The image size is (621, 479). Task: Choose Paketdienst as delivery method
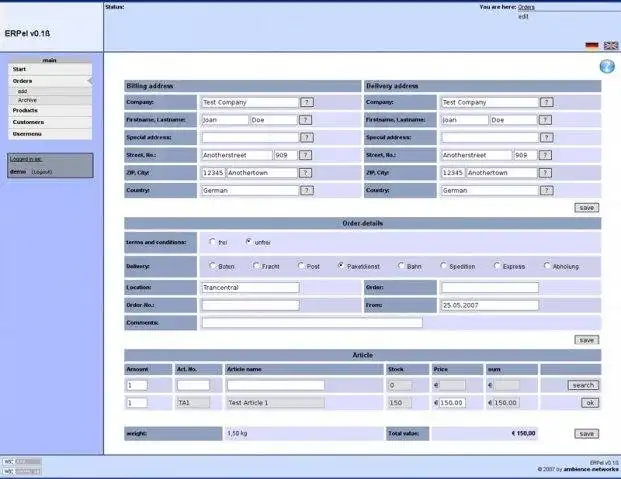[x=341, y=265]
